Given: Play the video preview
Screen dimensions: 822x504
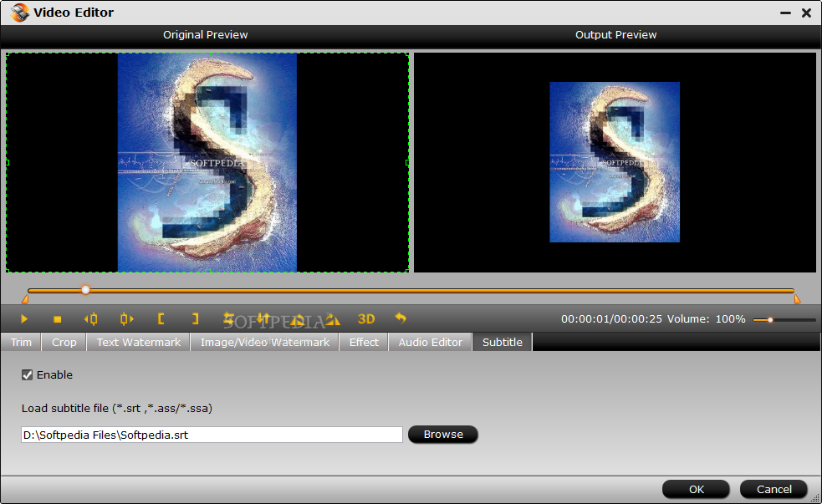Looking at the screenshot, I should tap(24, 318).
